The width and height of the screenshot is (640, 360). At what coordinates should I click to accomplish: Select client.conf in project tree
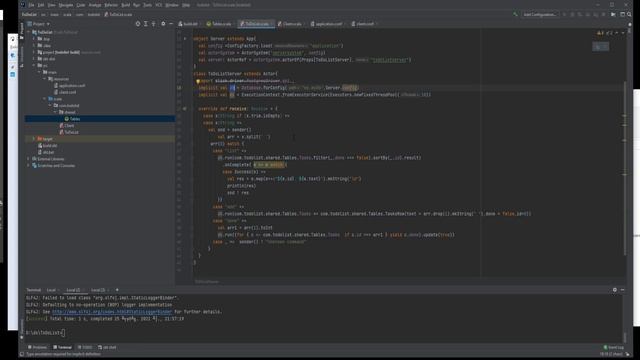[x=65, y=92]
